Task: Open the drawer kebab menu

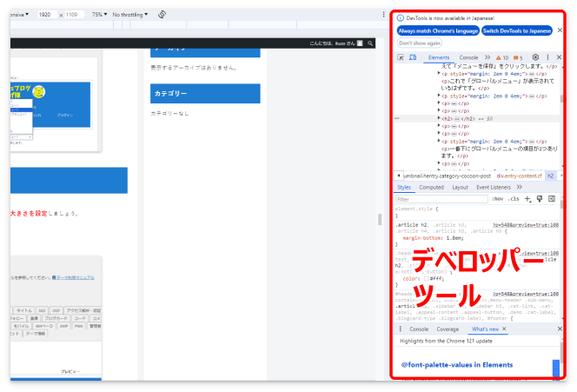Action: [x=400, y=329]
